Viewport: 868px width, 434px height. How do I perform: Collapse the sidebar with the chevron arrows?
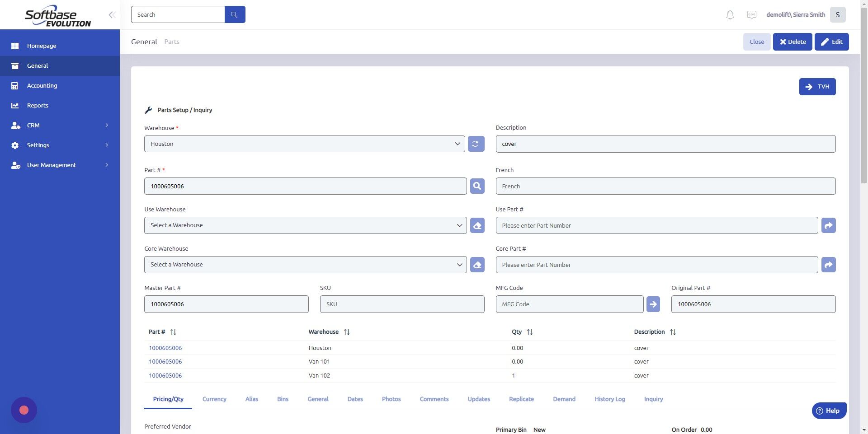(112, 14)
